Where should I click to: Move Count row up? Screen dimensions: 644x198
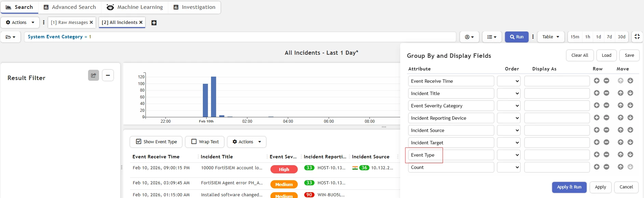tap(620, 167)
